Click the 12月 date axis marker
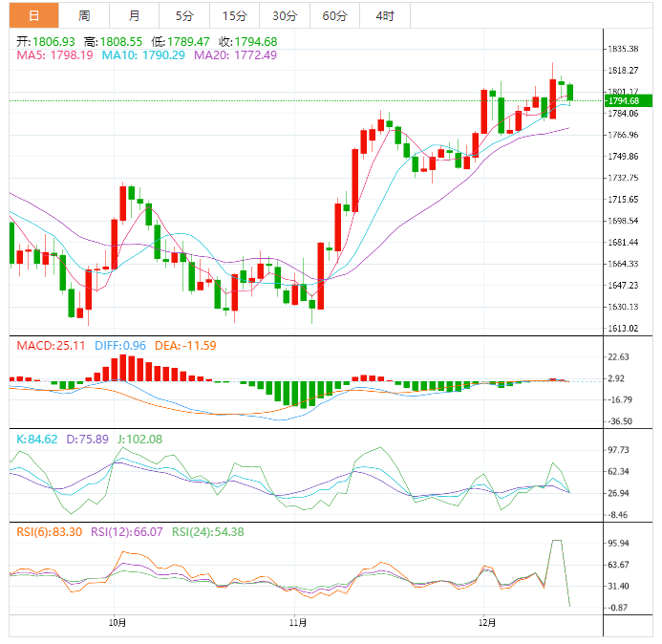The height and width of the screenshot is (644, 662). 487,623
